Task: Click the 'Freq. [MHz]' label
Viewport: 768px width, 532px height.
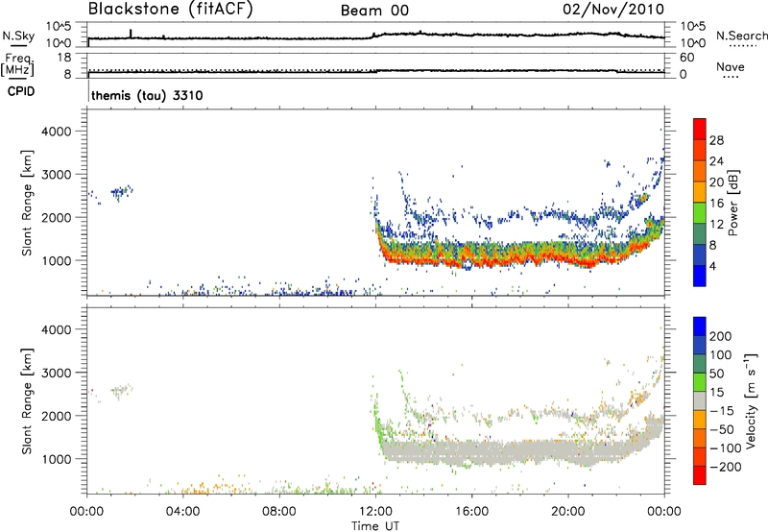Action: click(x=17, y=64)
